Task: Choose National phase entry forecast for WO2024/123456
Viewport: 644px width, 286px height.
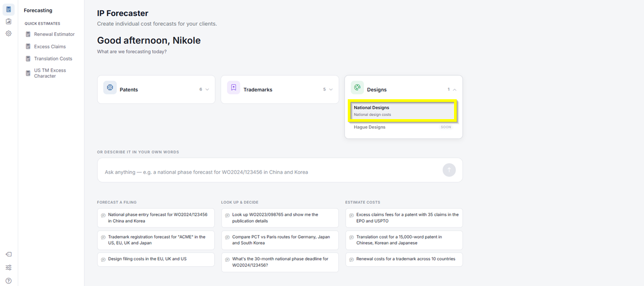Action: pyautogui.click(x=156, y=218)
